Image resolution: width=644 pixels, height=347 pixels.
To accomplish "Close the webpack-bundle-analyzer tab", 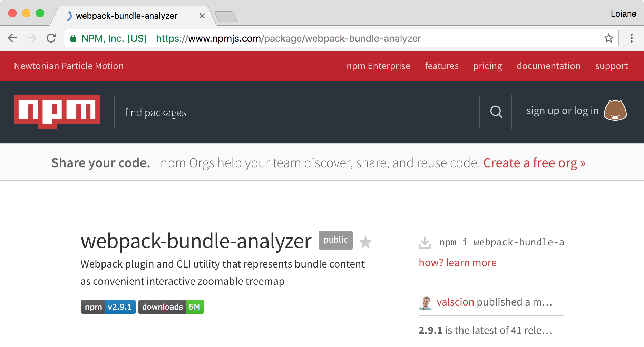I will [202, 16].
